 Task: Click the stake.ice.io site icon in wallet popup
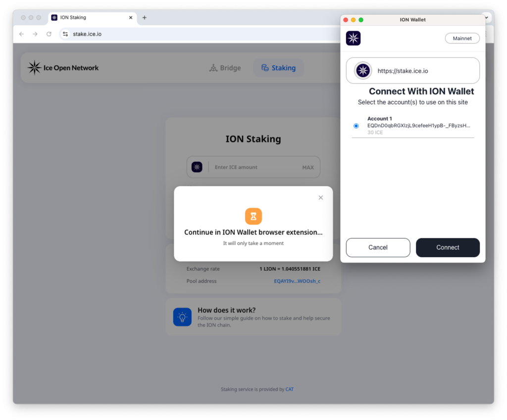363,70
